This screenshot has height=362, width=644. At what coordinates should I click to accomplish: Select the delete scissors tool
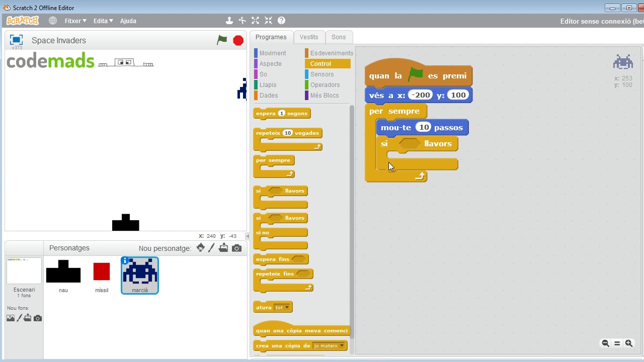pos(242,21)
